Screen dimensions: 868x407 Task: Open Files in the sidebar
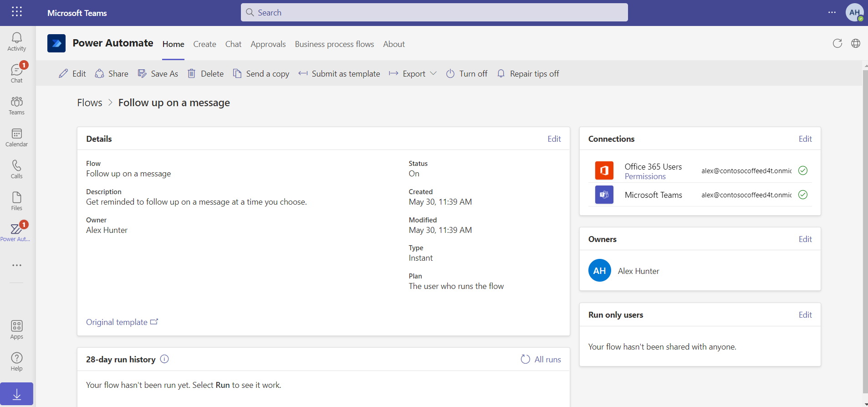tap(17, 201)
